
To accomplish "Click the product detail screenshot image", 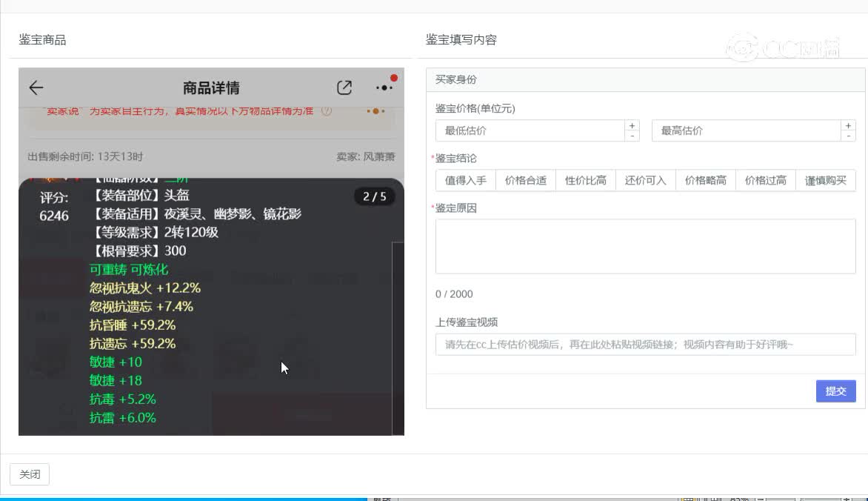I will (212, 251).
